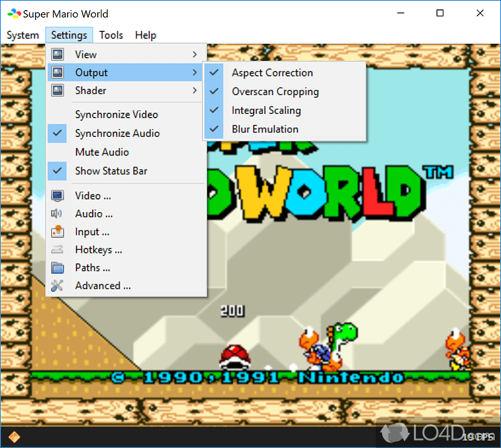Open Audio ... configuration

126,213
